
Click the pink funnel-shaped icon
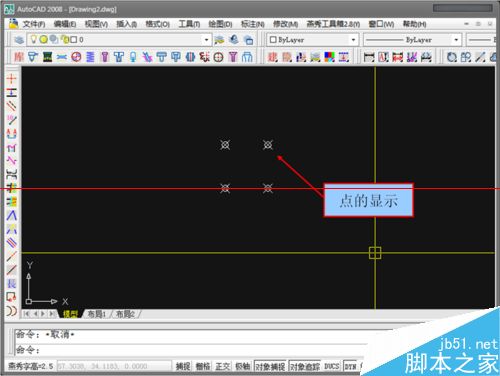pyautogui.click(x=233, y=57)
